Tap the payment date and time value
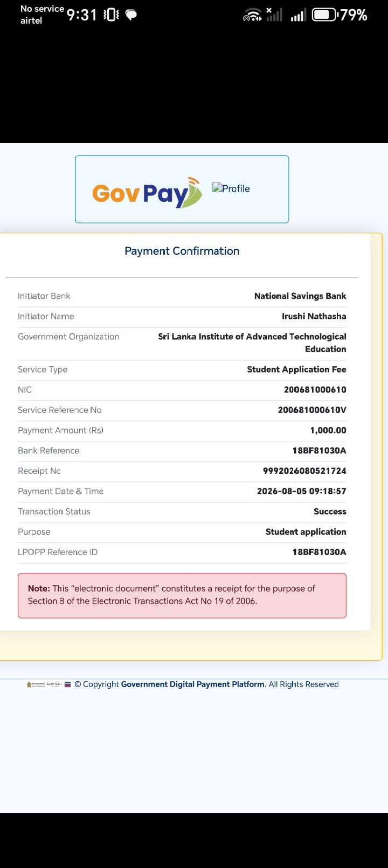Screen dimensions: 388x868 pos(302,491)
